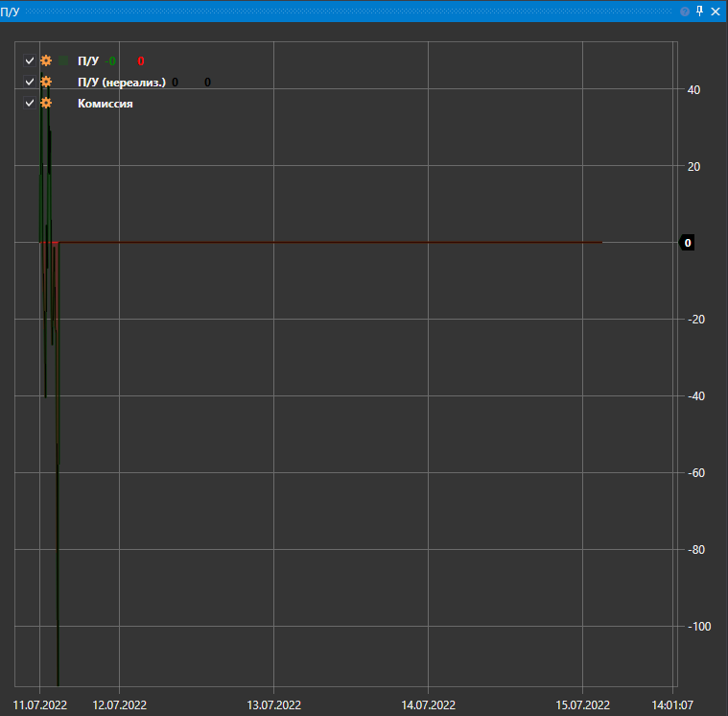Click the 11.07.2022 date label
The width and height of the screenshot is (728, 716).
39,704
